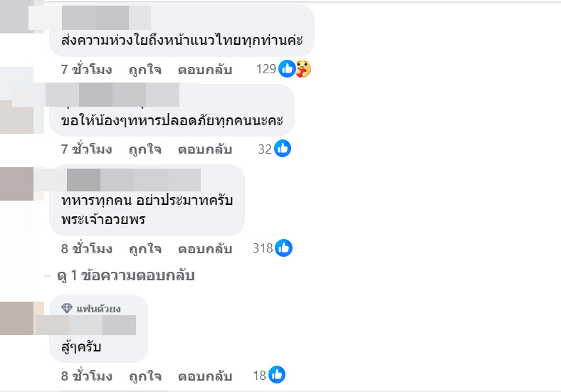
Task: Click the "แฟนตัวยง" top fan label
Action: (x=98, y=309)
